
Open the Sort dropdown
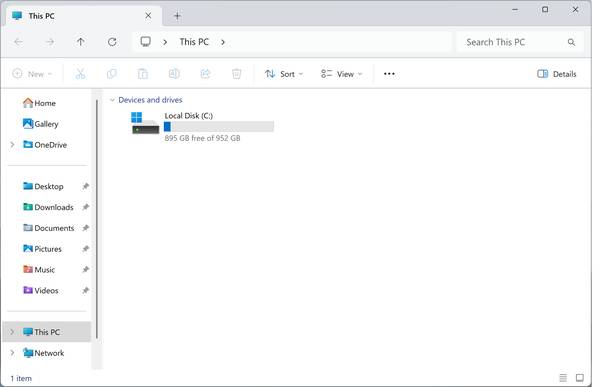coord(284,74)
